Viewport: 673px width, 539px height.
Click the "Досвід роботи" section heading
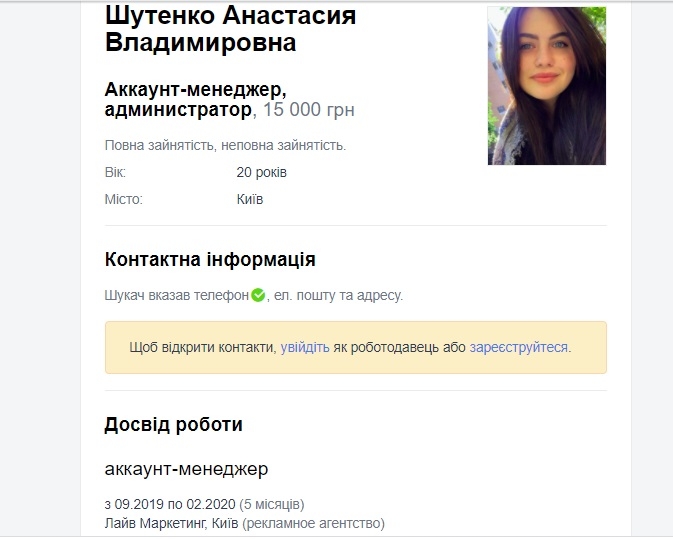click(x=173, y=424)
